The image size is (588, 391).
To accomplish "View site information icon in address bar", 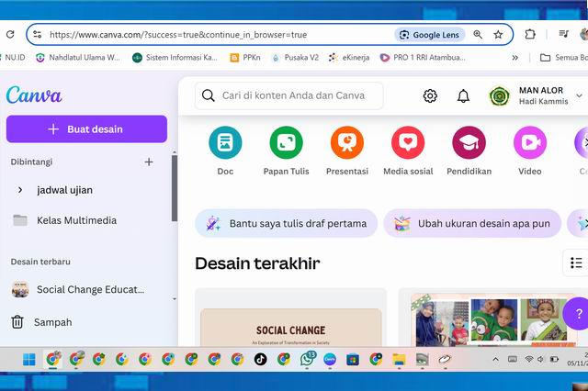I will [37, 35].
